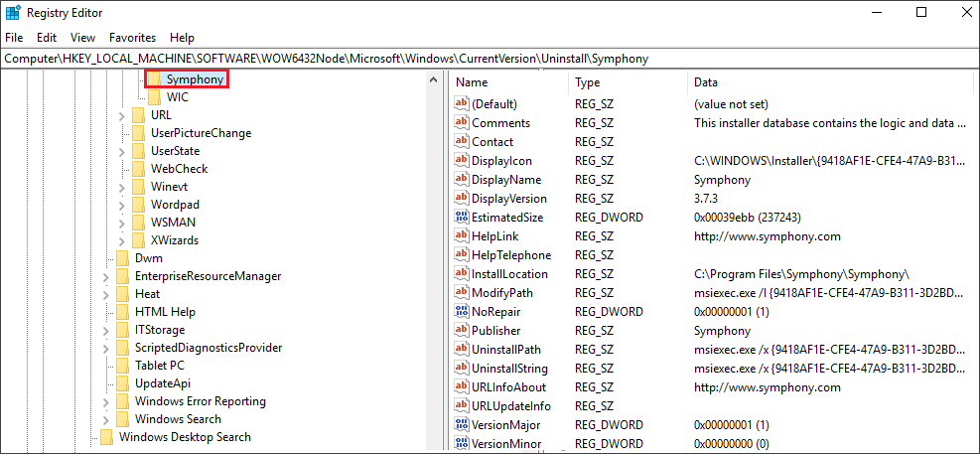Click the Windows Desktop Search folder icon
Viewport: 980px width, 454px height.
[107, 436]
